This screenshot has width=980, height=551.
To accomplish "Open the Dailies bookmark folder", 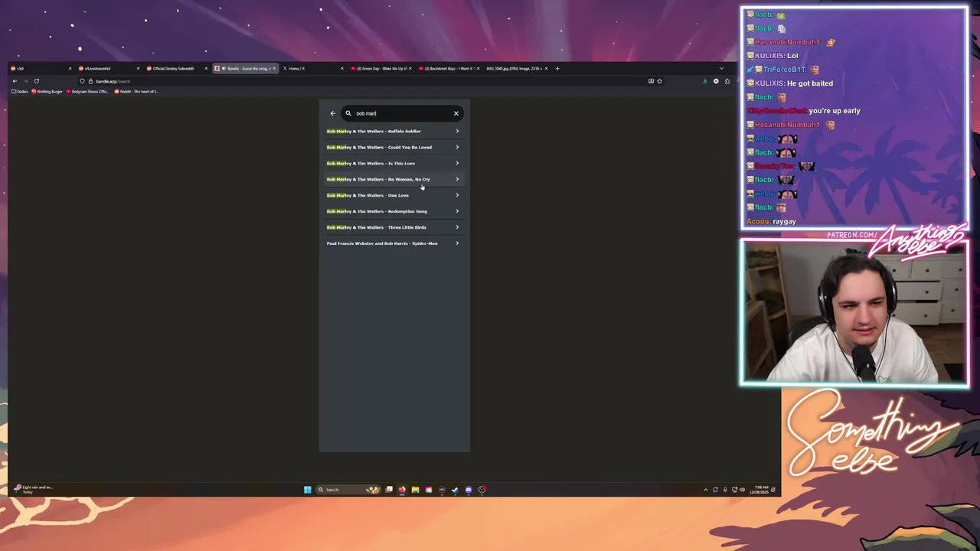I will point(20,91).
